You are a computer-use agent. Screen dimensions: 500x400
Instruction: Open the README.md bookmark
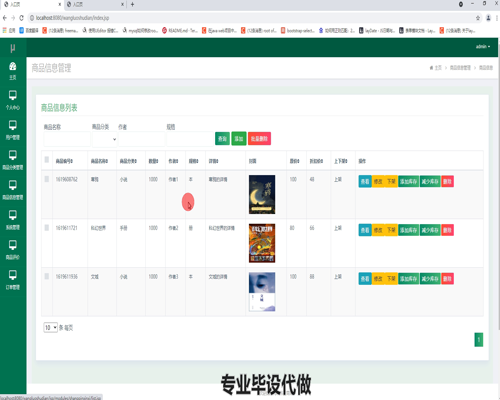(180, 30)
